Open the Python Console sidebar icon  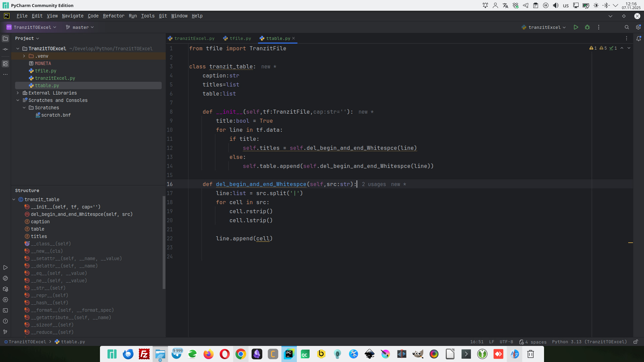(x=5, y=278)
